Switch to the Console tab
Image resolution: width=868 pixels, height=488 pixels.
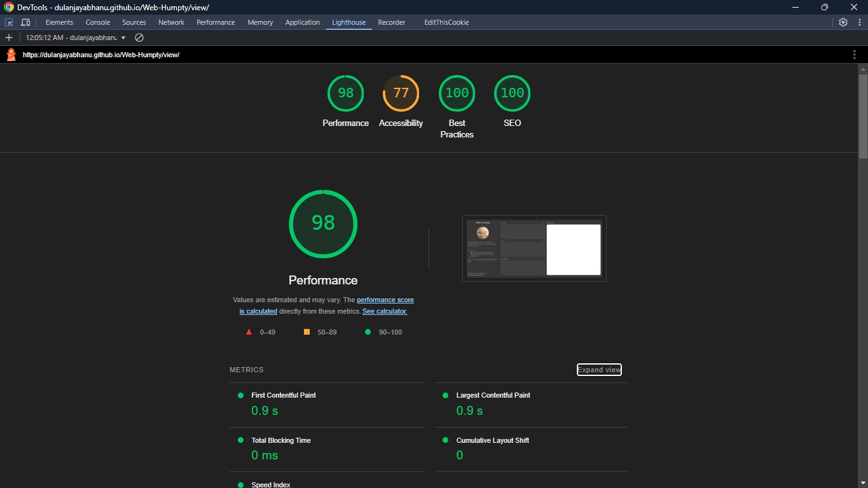98,22
